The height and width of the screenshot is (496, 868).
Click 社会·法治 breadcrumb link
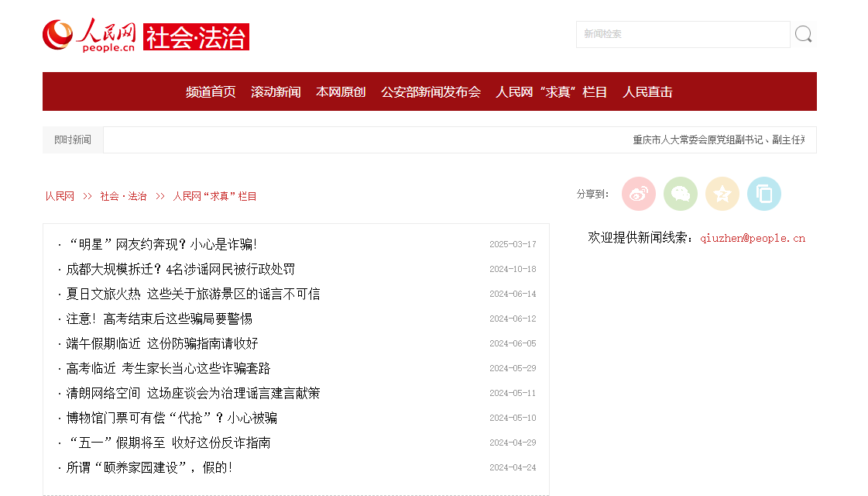pos(123,196)
